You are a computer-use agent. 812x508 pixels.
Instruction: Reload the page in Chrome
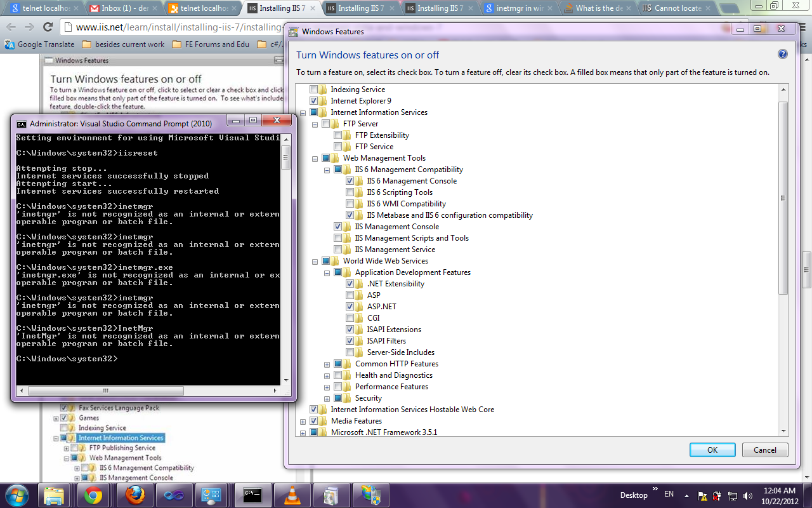click(x=48, y=27)
